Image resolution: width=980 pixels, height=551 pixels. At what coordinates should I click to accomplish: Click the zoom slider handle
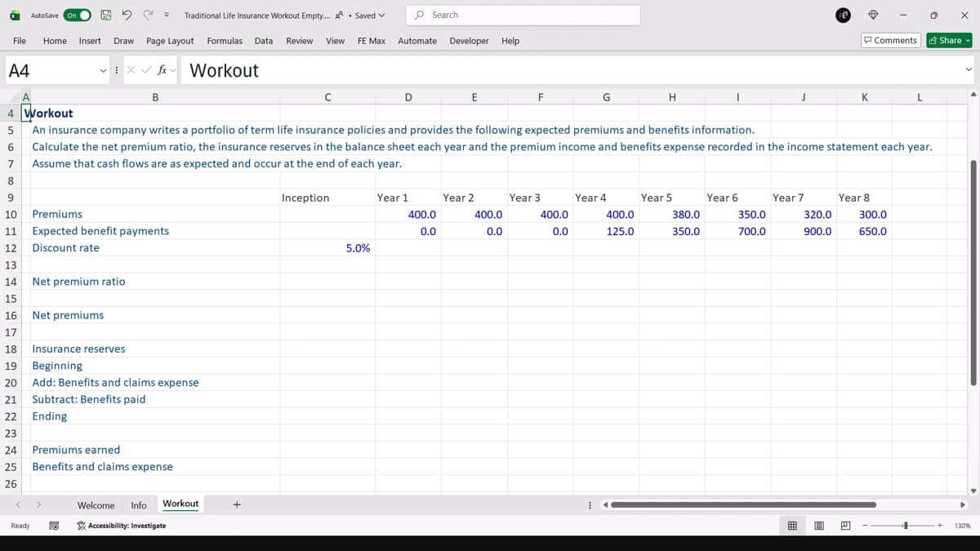(x=906, y=526)
